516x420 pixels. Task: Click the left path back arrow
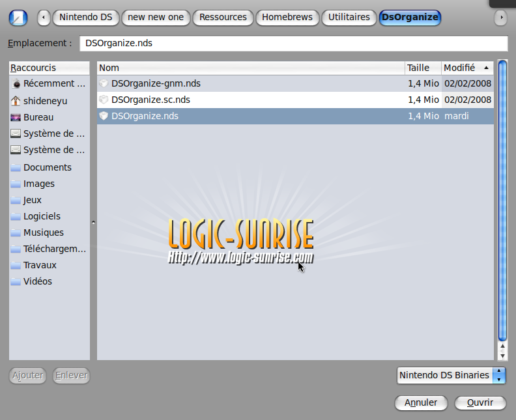pyautogui.click(x=44, y=18)
